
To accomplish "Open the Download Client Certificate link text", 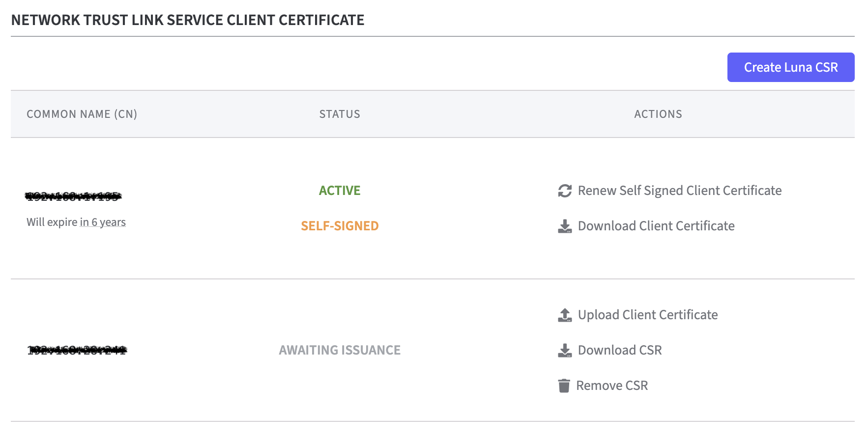I will (x=656, y=226).
